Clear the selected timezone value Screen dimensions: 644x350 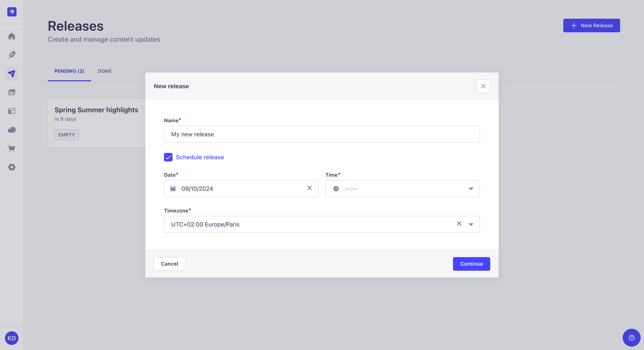coord(459,224)
